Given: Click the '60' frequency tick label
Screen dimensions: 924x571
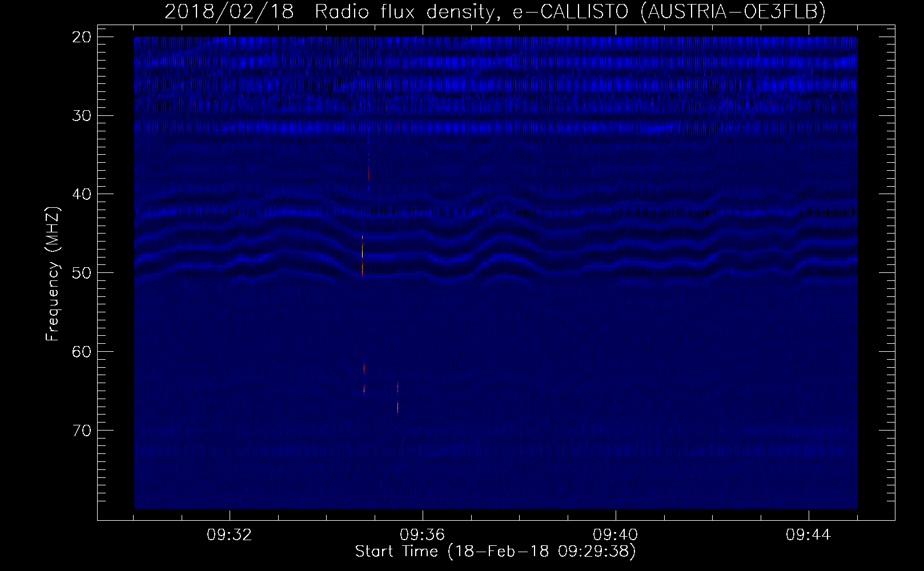Looking at the screenshot, I should (x=82, y=352).
